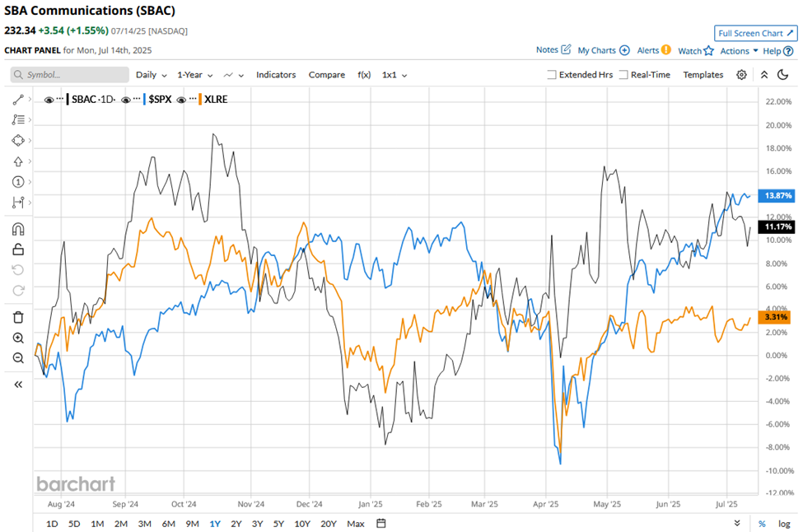Switch to dark mode moon icon
Viewport: 803px width, 532px height.
[x=782, y=75]
